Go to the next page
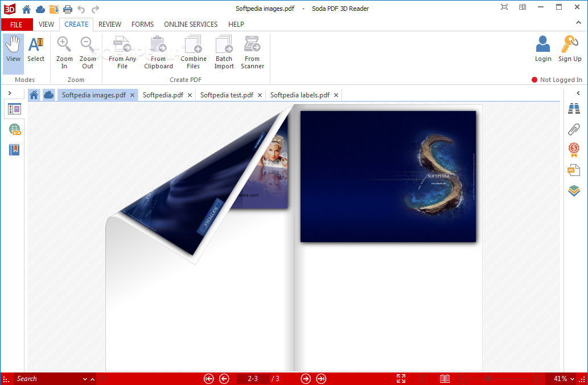Screen dimensions: 588x385 click(306, 379)
